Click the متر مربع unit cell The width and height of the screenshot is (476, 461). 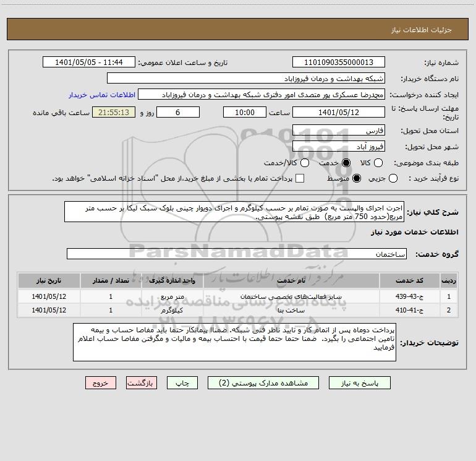pos(172,296)
